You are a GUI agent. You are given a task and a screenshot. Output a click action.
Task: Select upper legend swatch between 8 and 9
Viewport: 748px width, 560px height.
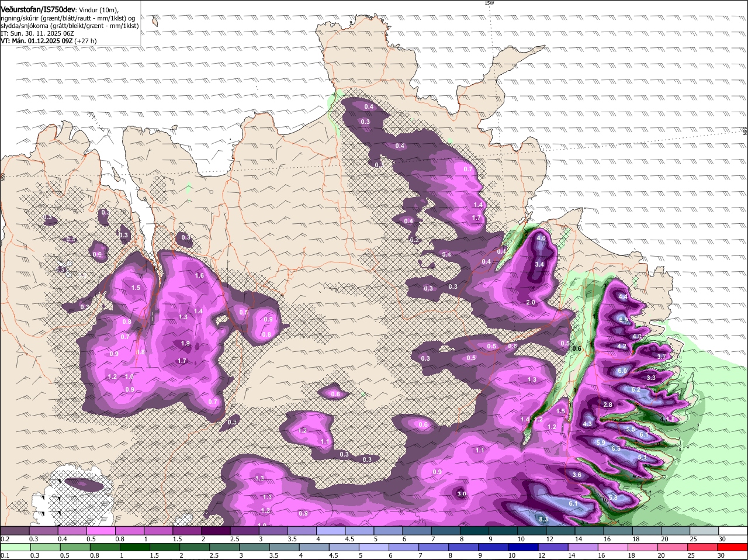(475, 530)
